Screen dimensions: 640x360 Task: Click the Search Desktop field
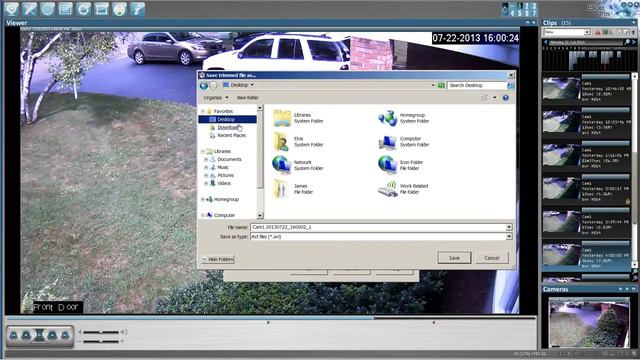click(x=477, y=85)
